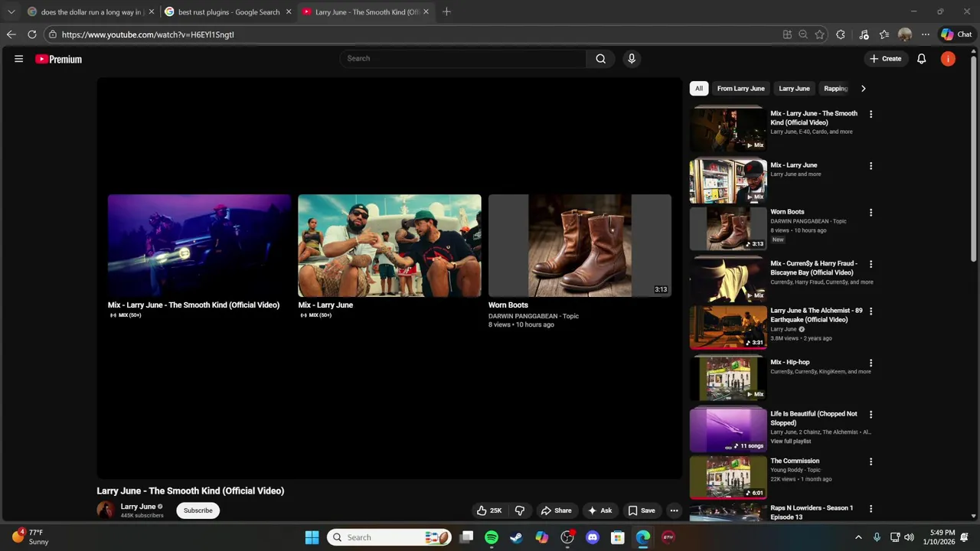
Task: Refresh the page in browser toolbar
Action: pos(32,34)
